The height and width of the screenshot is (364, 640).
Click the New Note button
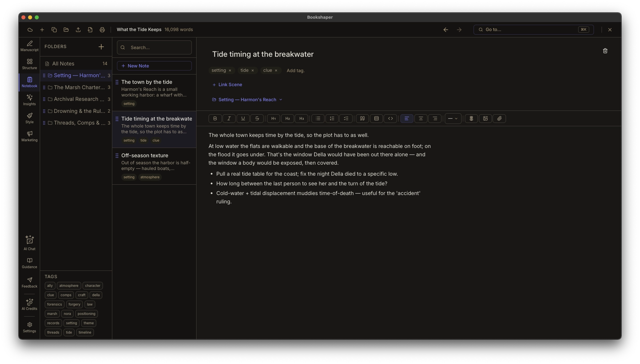pyautogui.click(x=154, y=66)
